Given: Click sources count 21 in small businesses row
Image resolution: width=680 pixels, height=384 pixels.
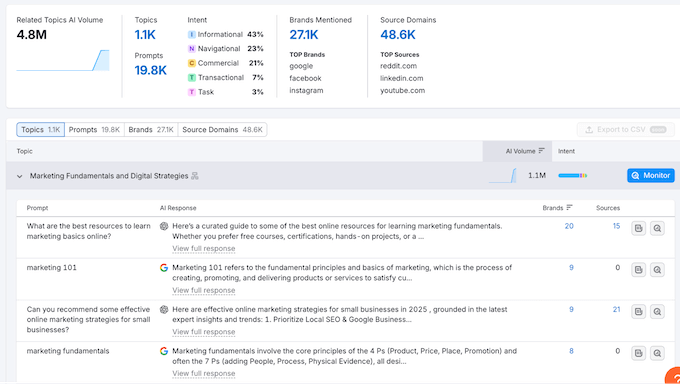Looking at the screenshot, I should tap(616, 309).
